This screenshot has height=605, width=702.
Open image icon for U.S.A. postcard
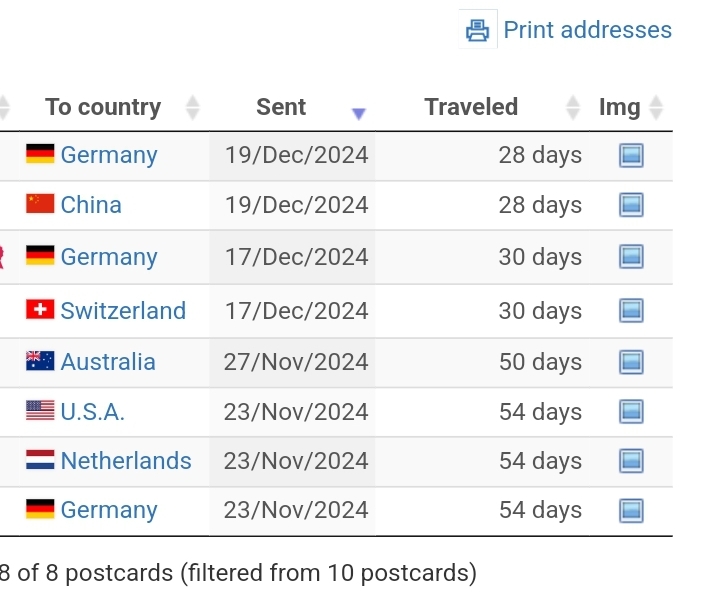click(x=631, y=412)
